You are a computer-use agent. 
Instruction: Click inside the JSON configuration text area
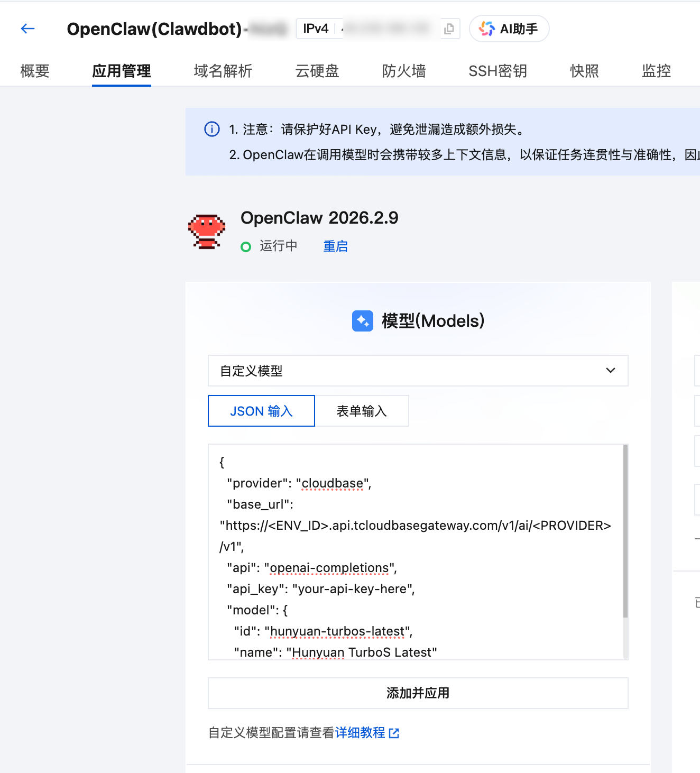pos(416,552)
